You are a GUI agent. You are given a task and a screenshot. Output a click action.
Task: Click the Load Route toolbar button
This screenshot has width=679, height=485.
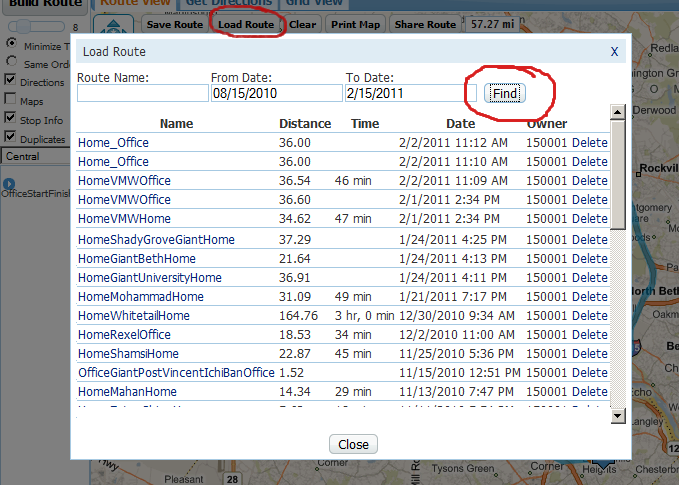[246, 23]
